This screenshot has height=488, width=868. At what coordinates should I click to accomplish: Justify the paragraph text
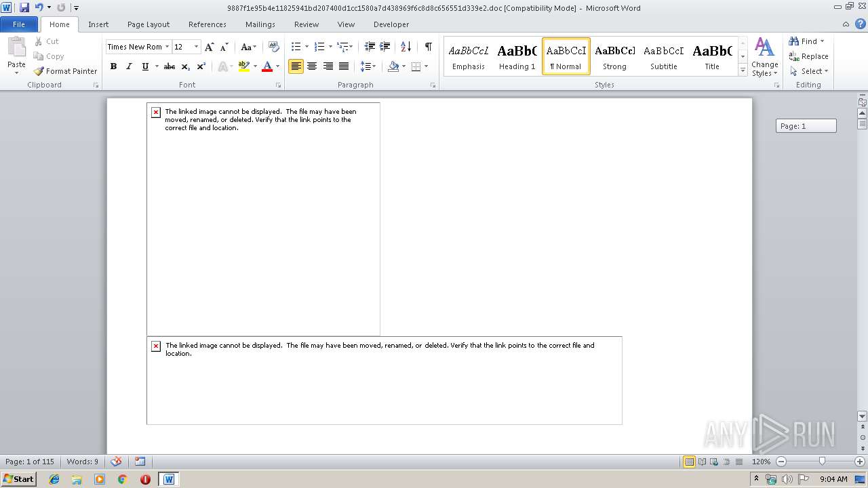[344, 66]
